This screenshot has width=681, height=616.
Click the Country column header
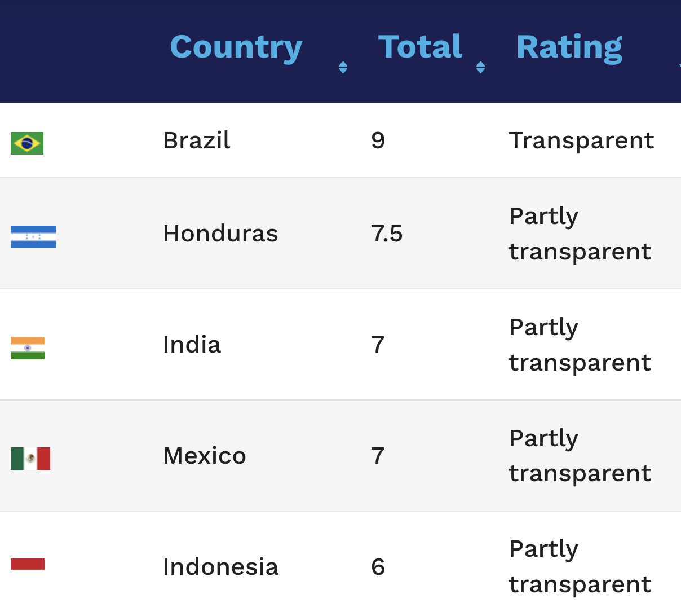236,47
